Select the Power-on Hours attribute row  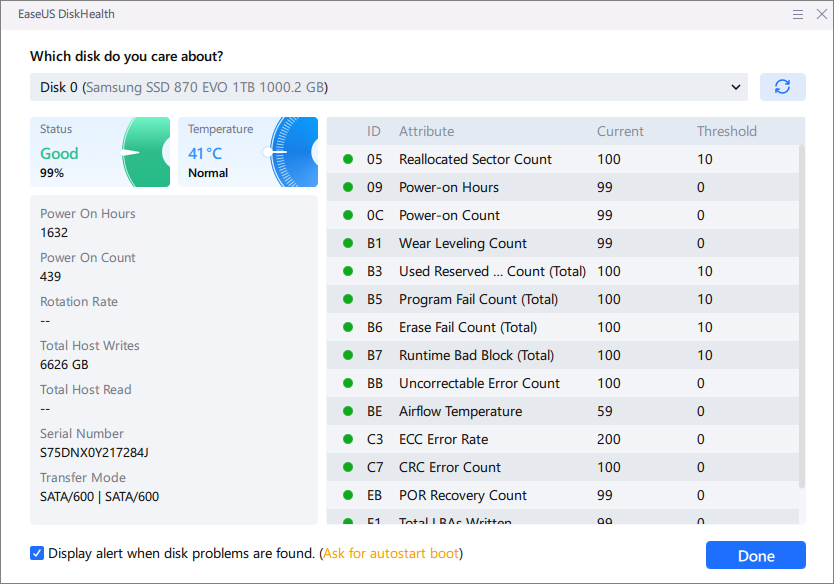pyautogui.click(x=563, y=187)
